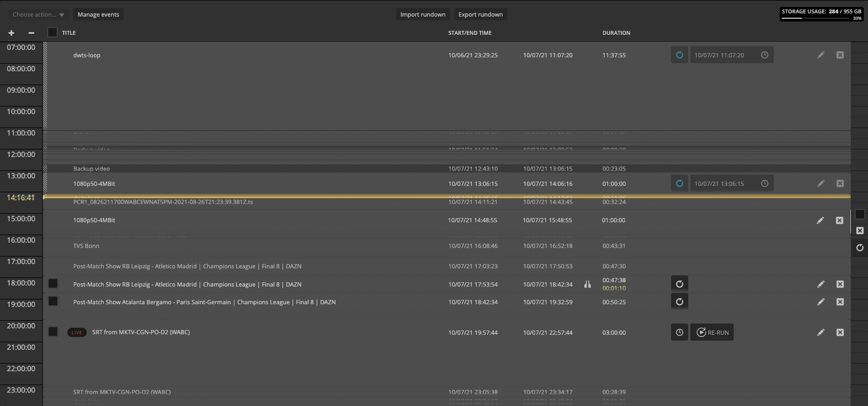Click the circular refresh icon on far-right side panel
The image size is (868, 406).
click(x=859, y=247)
